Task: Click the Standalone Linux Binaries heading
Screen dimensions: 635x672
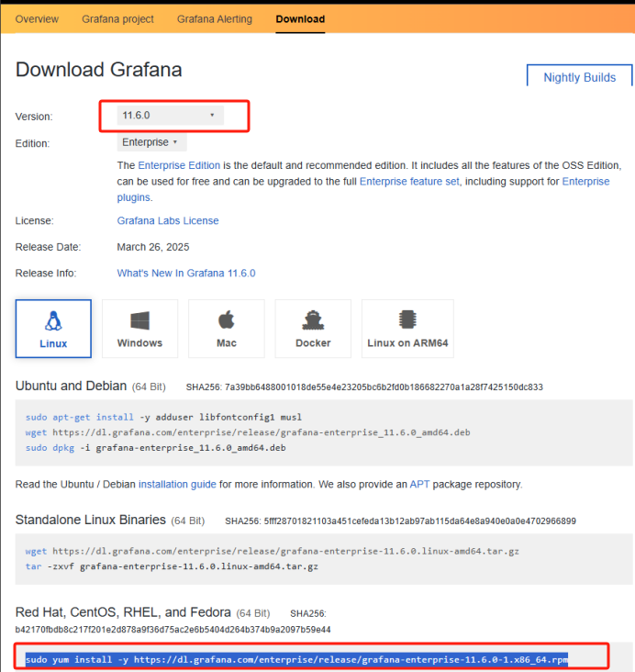Action: pos(91,520)
